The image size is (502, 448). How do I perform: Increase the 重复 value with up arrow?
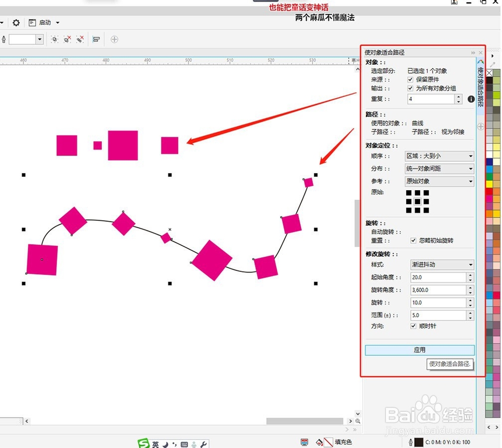(459, 97)
